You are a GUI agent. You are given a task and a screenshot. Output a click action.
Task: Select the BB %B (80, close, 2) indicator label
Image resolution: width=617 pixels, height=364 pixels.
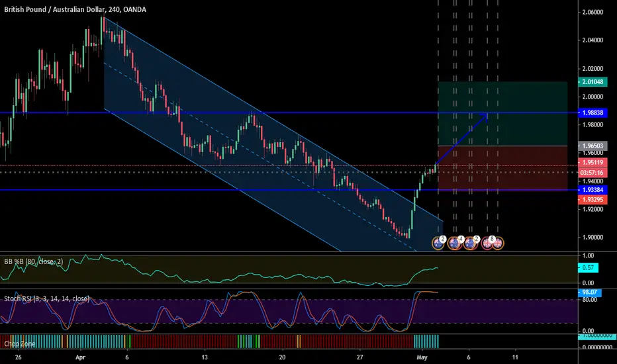34,261
